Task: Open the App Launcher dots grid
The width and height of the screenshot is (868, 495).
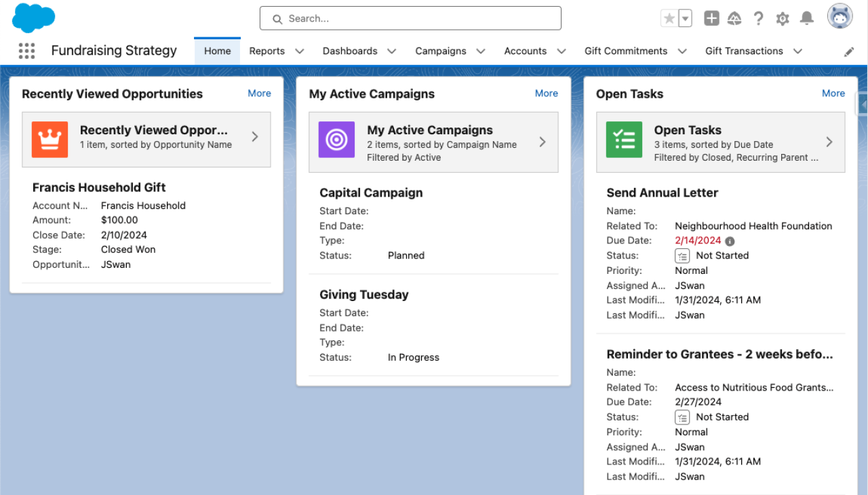Action: coord(26,51)
